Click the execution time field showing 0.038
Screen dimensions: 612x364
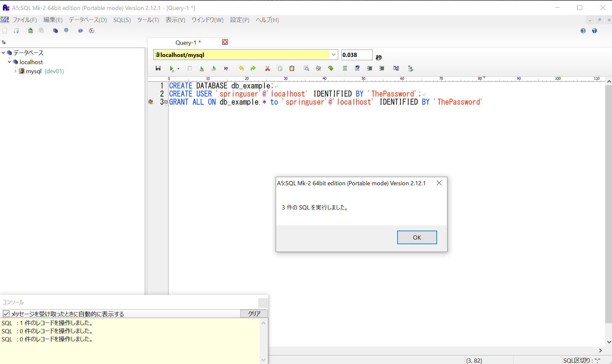(356, 55)
